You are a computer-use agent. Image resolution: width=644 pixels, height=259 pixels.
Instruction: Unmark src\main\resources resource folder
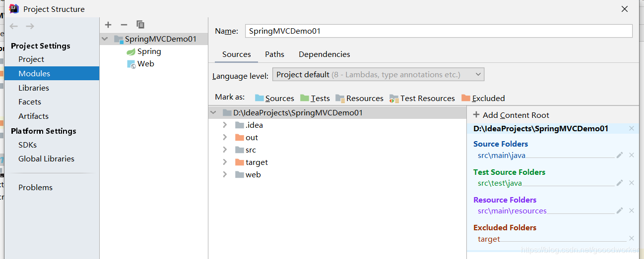pos(632,210)
